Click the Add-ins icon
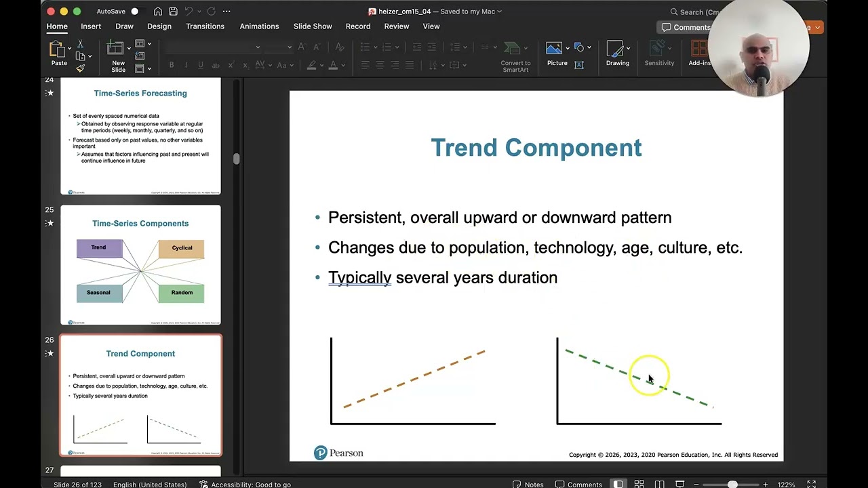Image resolution: width=868 pixels, height=488 pixels. [x=699, y=49]
